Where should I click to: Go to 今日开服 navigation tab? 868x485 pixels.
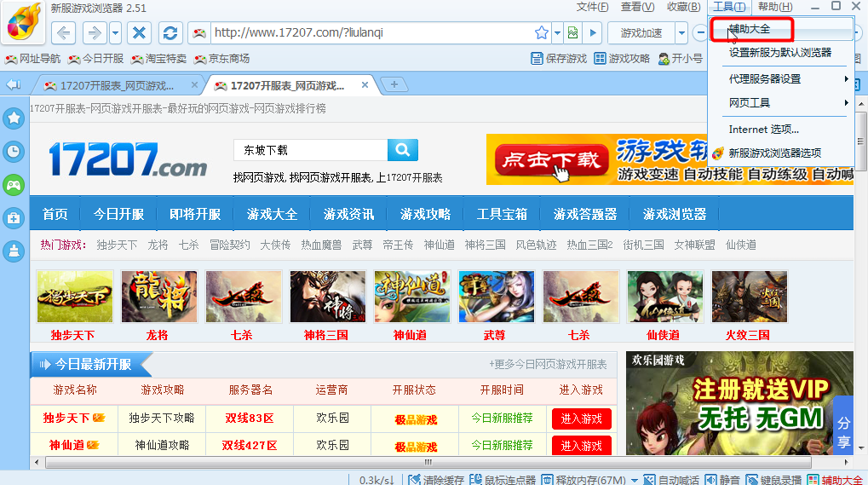point(118,214)
